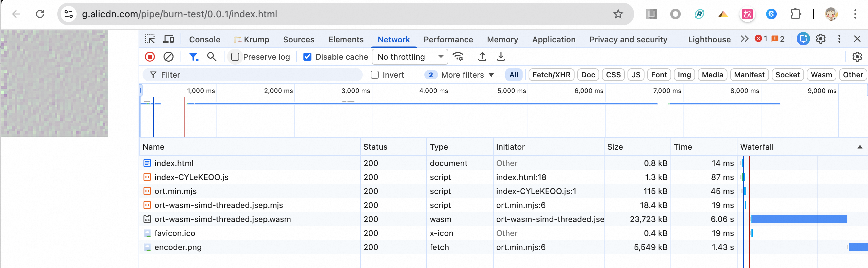Stop recording network log
Screen dimensions: 868x268
click(x=150, y=57)
